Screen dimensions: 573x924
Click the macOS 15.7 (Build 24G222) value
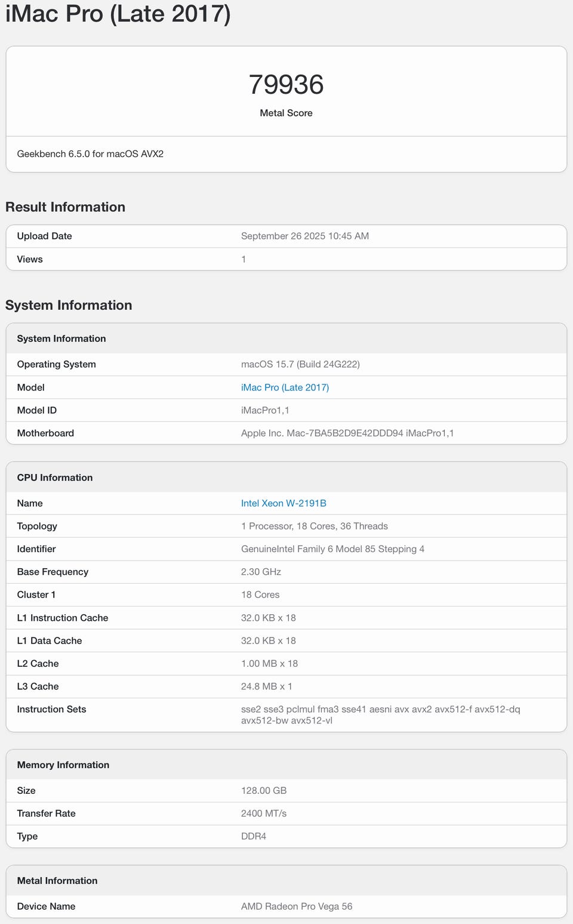point(300,365)
